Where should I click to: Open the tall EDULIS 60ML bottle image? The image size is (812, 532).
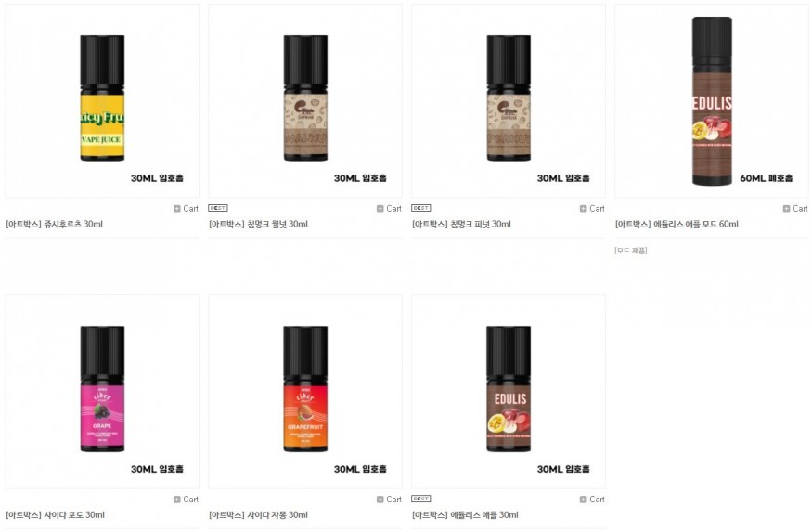(x=712, y=101)
